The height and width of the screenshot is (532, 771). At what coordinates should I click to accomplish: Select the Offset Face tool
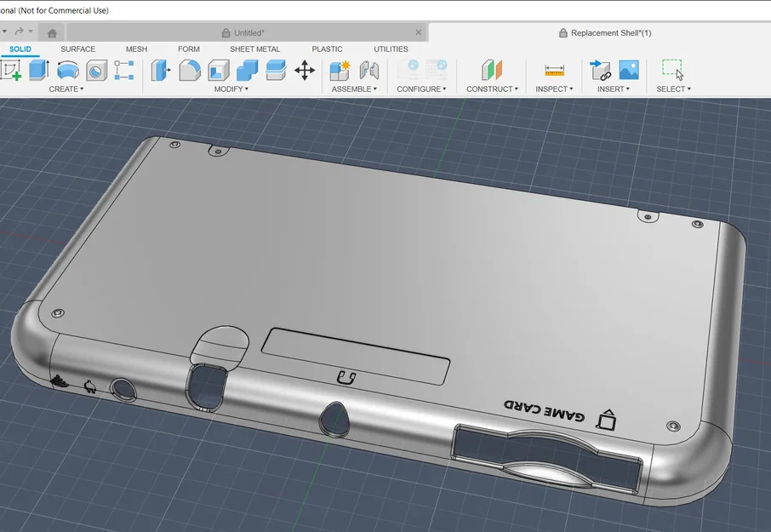click(276, 71)
